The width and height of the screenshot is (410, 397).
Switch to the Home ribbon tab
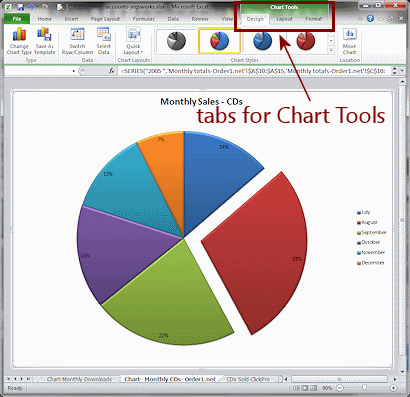point(45,19)
